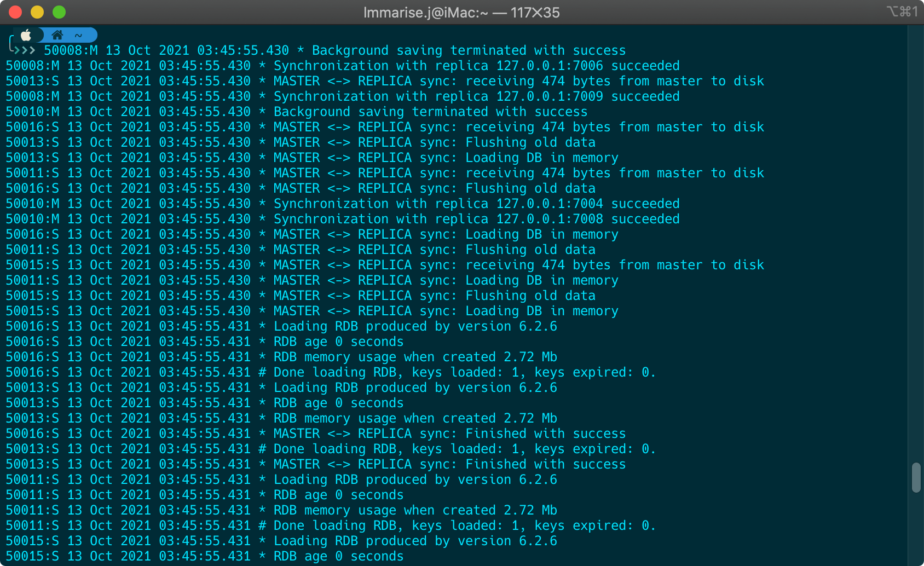Click the Apple logo prompt segment
This screenshot has width=924, height=566.
[x=26, y=36]
